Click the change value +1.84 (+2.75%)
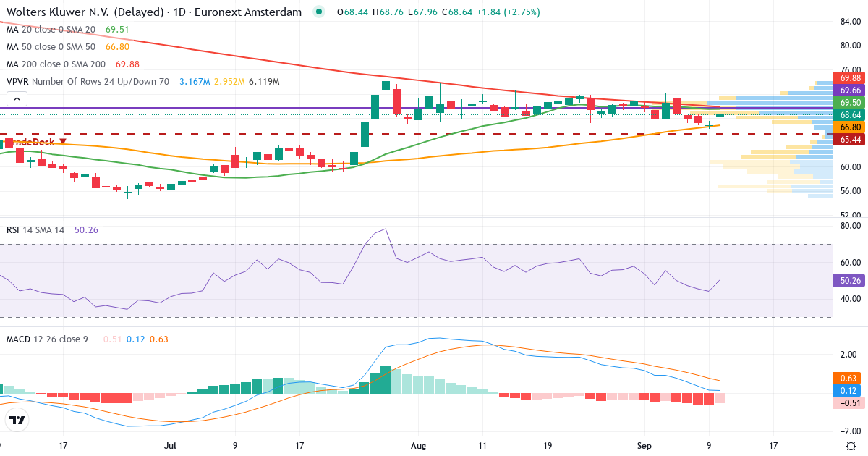Viewport: 868px width, 456px height. click(x=509, y=12)
